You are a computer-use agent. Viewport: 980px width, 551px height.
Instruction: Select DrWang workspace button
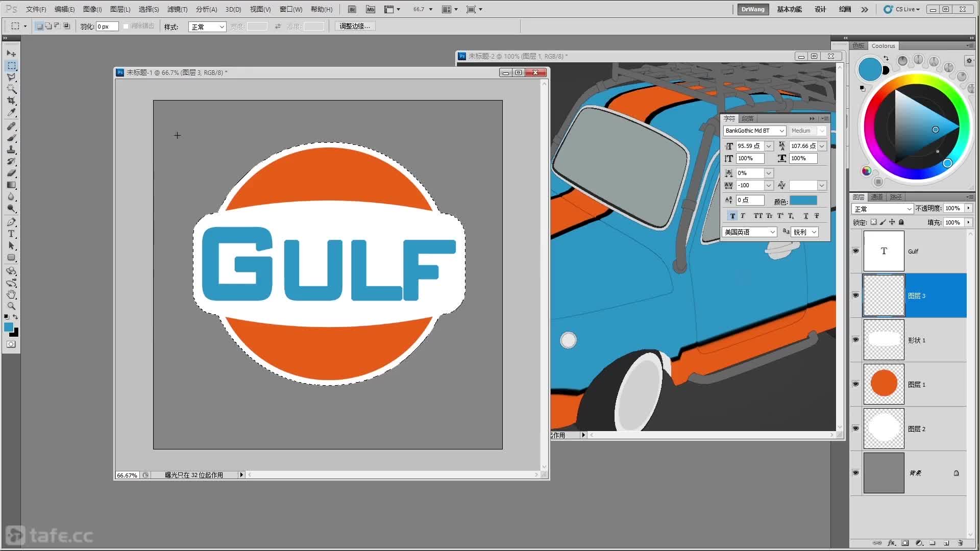(753, 9)
